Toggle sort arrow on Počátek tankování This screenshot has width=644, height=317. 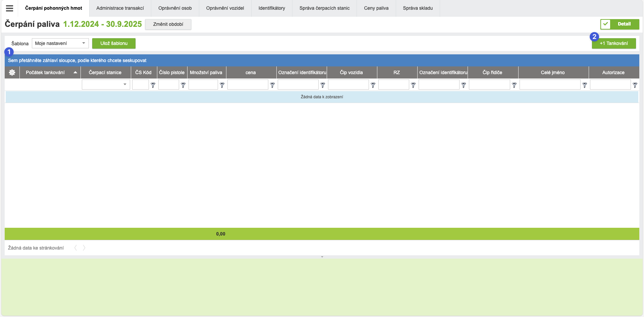(x=75, y=72)
